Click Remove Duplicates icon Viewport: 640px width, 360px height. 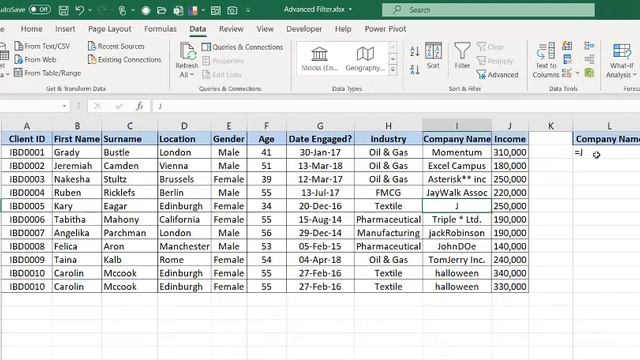[x=567, y=60]
